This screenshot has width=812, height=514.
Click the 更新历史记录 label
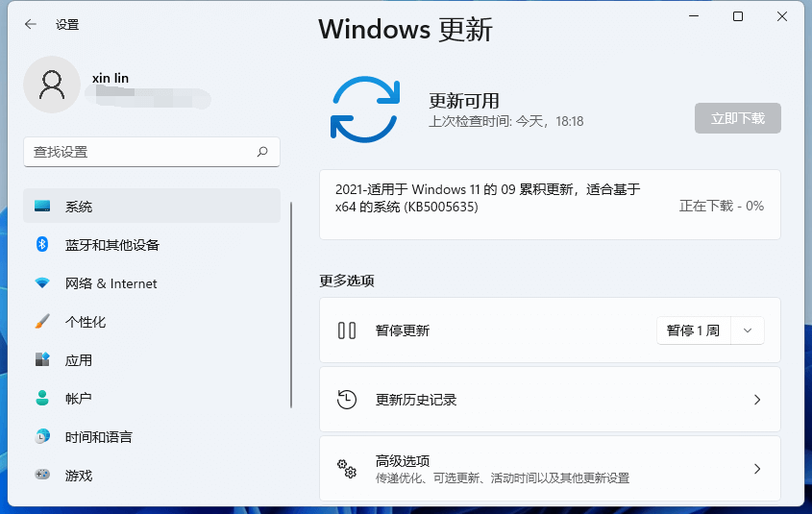click(x=416, y=400)
